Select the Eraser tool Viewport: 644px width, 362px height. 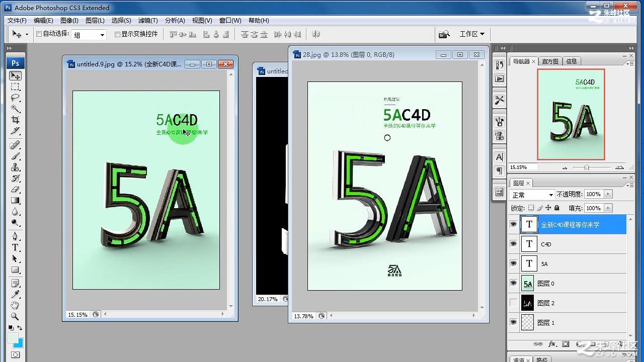pos(16,190)
